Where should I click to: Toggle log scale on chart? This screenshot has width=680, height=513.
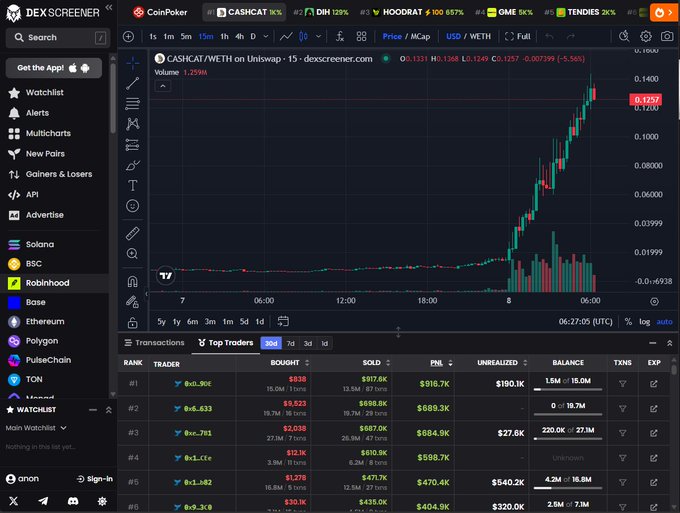pyautogui.click(x=644, y=322)
